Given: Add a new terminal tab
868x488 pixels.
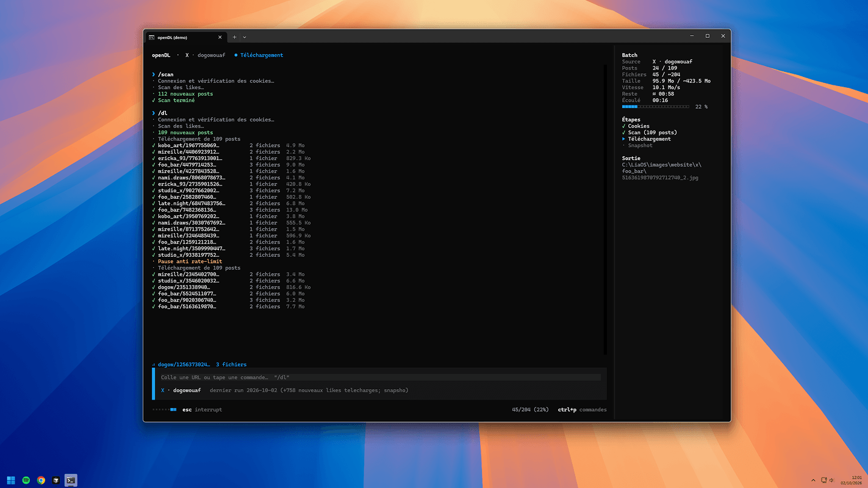Looking at the screenshot, I should [x=234, y=37].
